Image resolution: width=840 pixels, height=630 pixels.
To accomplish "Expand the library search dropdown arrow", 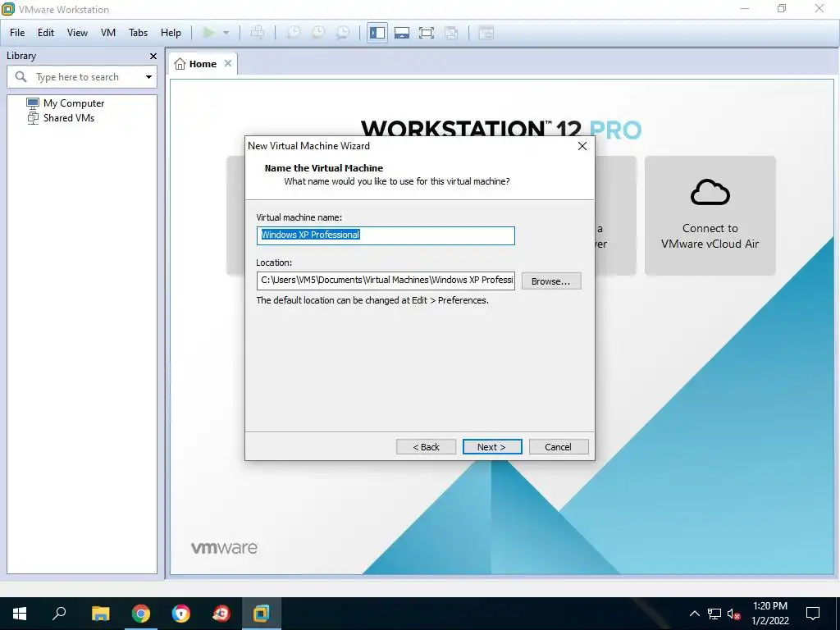I will [149, 77].
